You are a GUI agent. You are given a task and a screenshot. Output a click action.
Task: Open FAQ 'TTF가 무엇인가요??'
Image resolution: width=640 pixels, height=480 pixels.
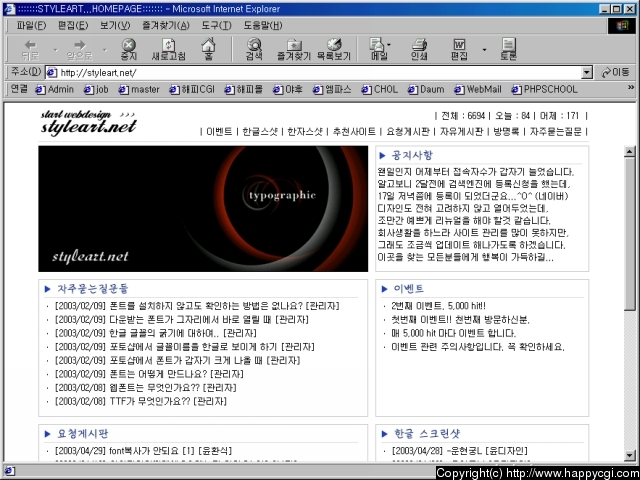coord(150,401)
